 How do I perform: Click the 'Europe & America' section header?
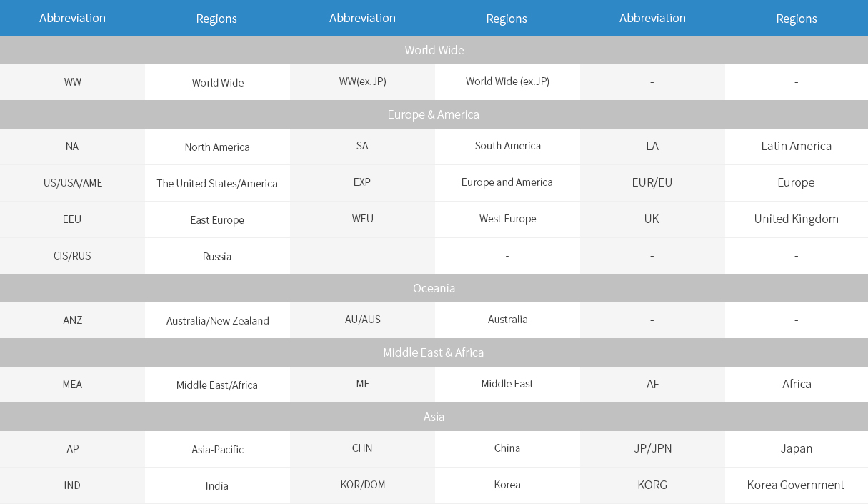[x=434, y=114]
